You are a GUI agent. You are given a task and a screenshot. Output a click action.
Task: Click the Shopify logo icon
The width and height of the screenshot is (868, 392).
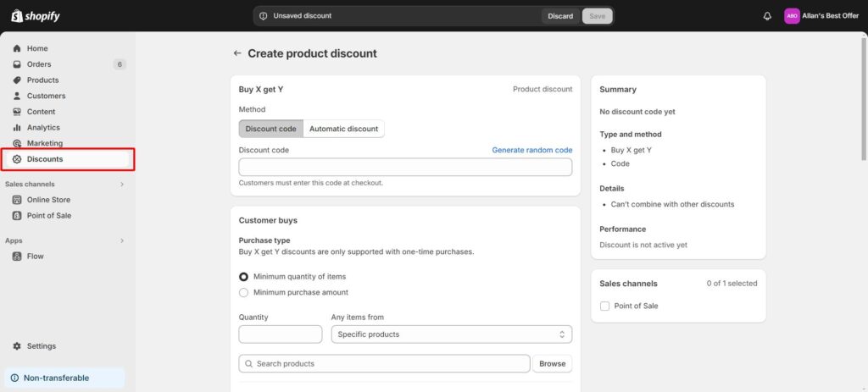click(17, 16)
